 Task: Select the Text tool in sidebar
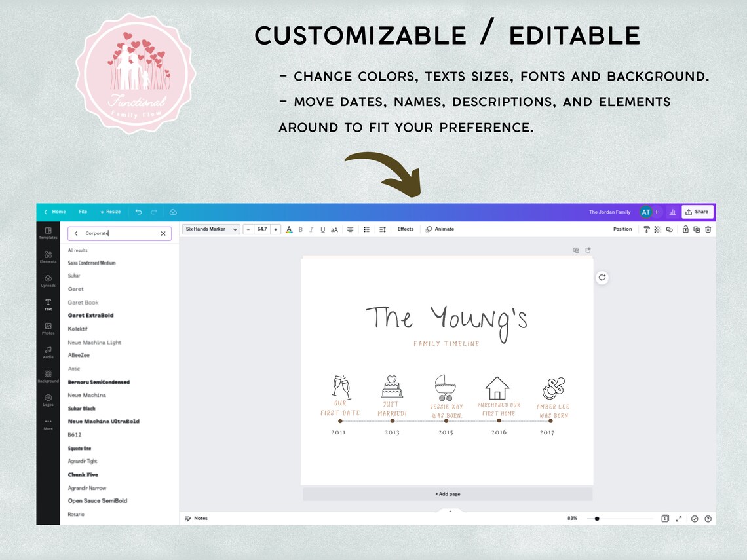(x=47, y=303)
